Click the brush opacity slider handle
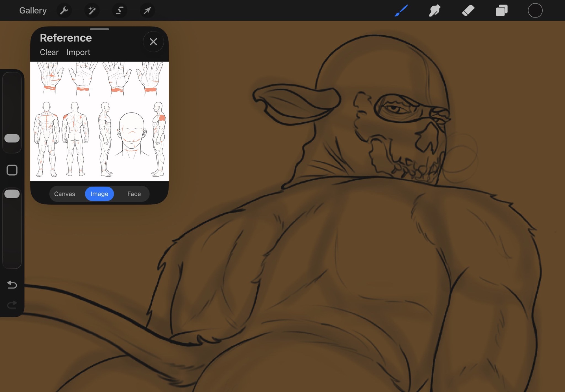The image size is (565, 392). (12, 194)
